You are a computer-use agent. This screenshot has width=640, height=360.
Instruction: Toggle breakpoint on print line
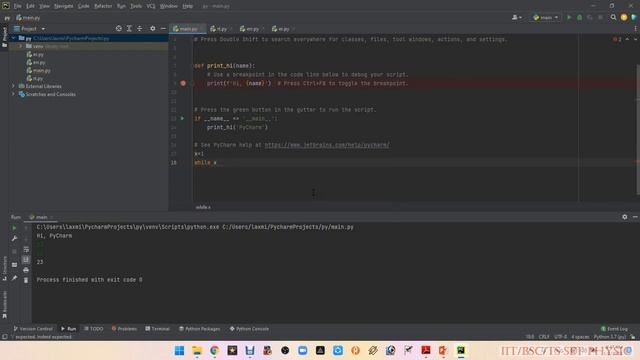tap(183, 83)
